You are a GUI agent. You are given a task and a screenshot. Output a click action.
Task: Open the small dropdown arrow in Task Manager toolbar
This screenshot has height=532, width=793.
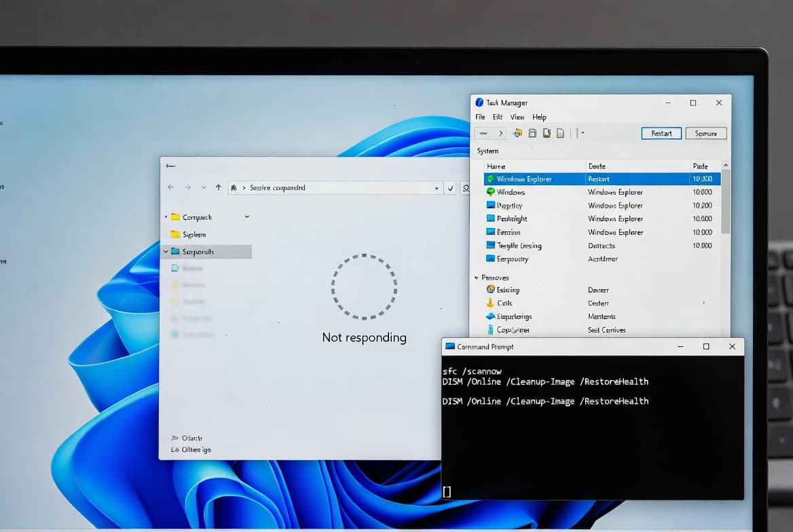tap(583, 133)
